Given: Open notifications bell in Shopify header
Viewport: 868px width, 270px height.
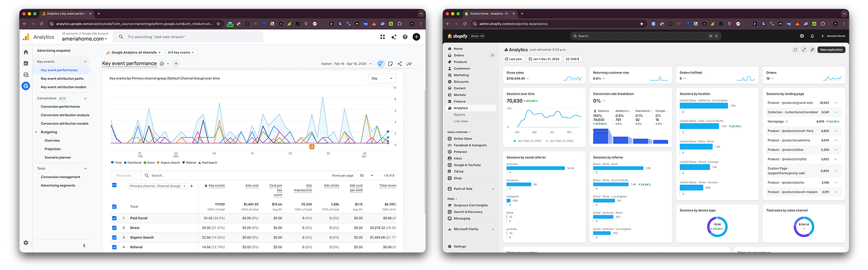Looking at the screenshot, I should (812, 36).
